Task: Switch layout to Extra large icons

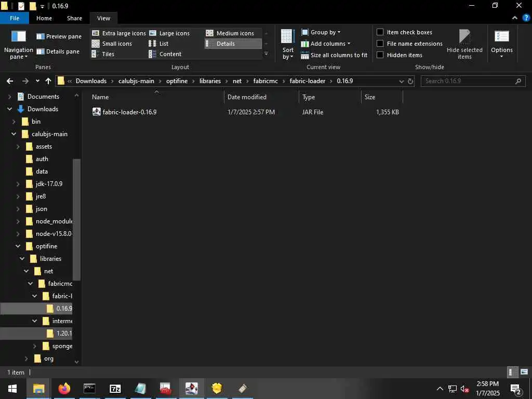Action: pyautogui.click(x=119, y=33)
